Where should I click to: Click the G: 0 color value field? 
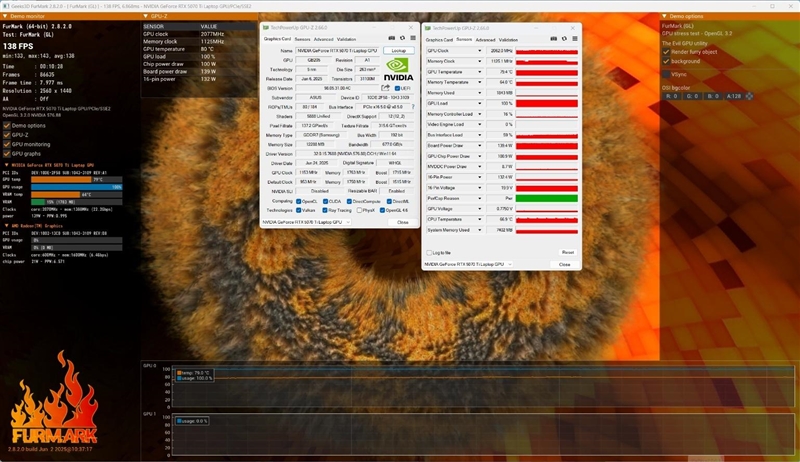coord(692,96)
